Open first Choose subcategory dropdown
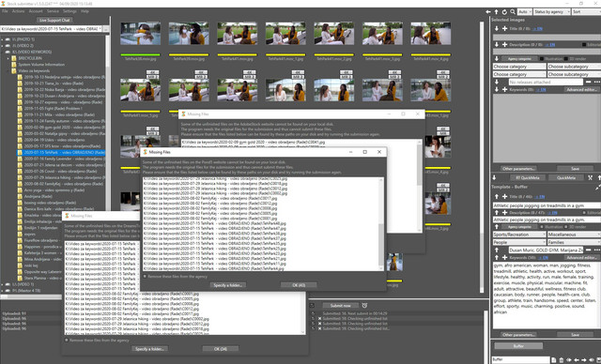The width and height of the screenshot is (601, 364). tap(574, 67)
